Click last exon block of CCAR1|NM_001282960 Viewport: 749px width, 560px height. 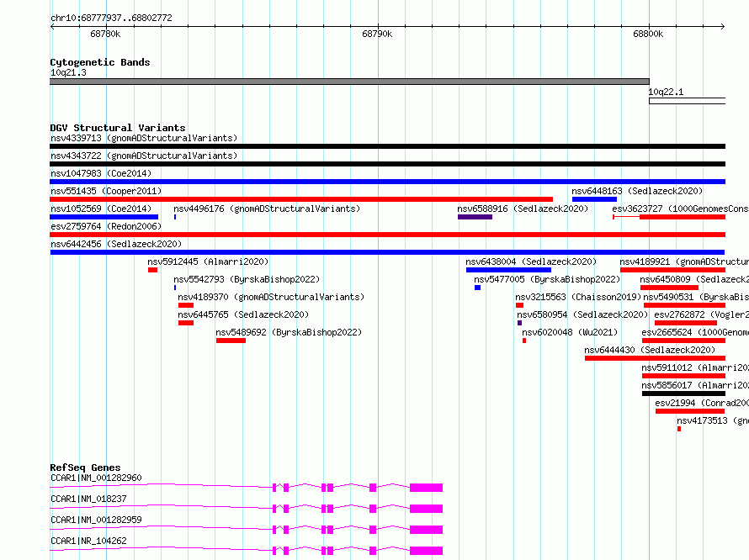pos(426,488)
